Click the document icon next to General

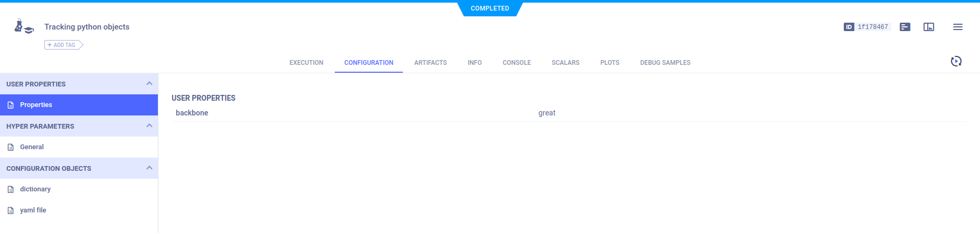tap(11, 148)
